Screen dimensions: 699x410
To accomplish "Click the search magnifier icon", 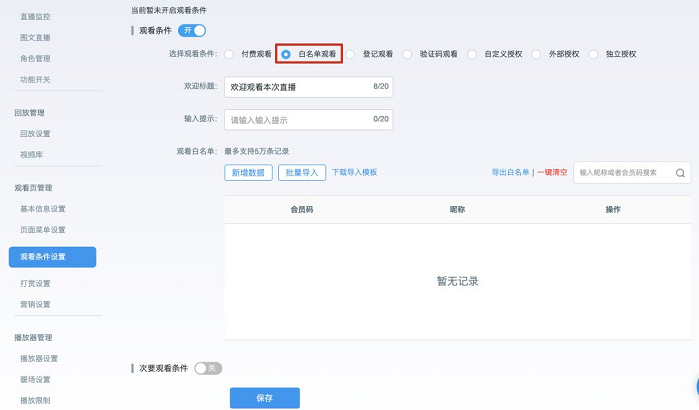I will (680, 173).
